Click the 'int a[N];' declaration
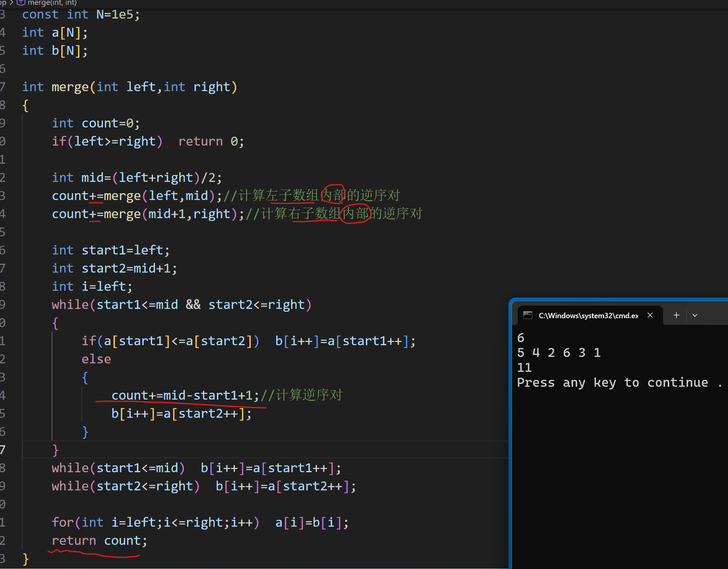This screenshot has height=569, width=728. (55, 33)
